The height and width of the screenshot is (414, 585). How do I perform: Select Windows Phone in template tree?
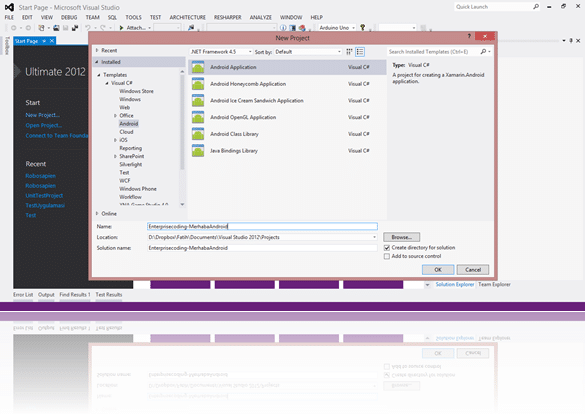(138, 189)
